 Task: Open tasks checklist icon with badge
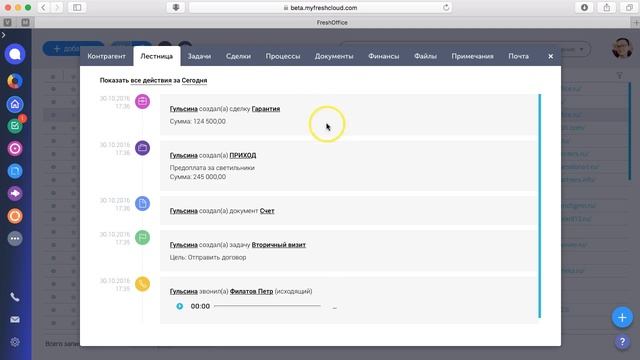[x=15, y=126]
